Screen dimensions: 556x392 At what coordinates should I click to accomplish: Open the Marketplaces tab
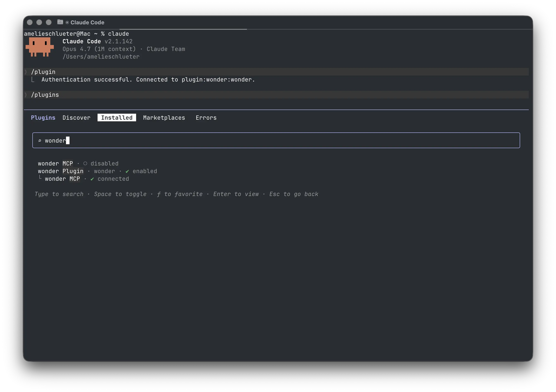coord(164,118)
